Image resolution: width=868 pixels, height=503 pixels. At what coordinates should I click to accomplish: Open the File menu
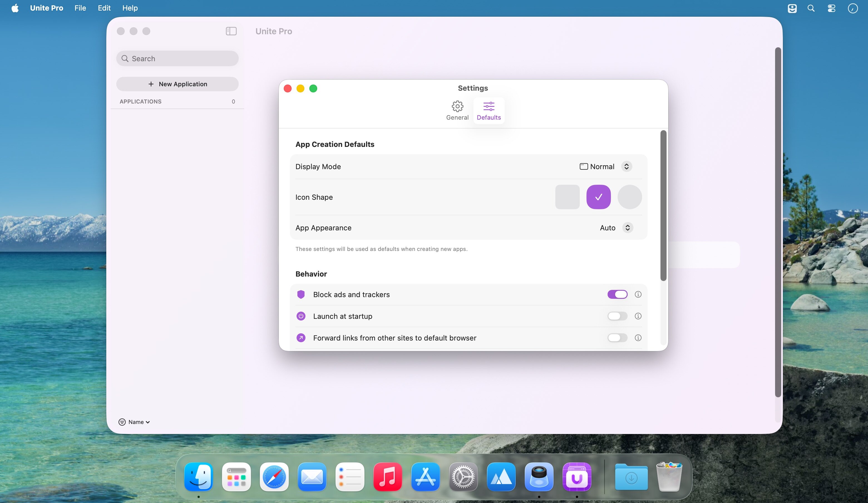click(80, 8)
